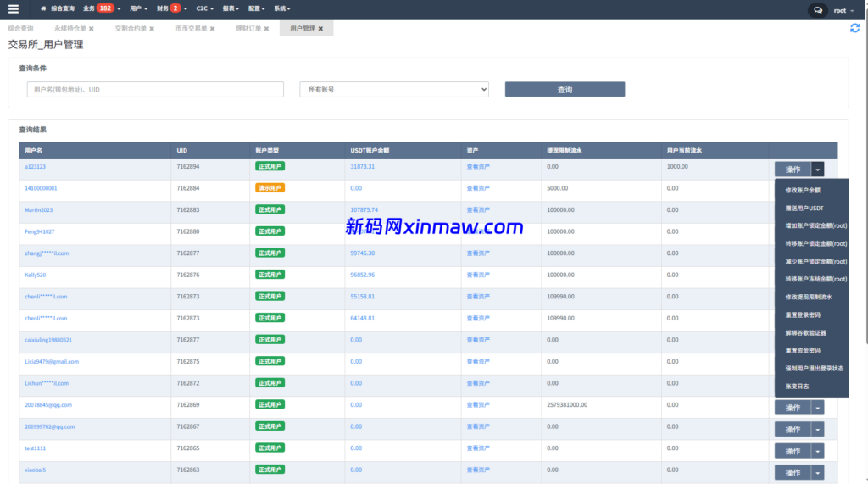Choose 赠送用户USDT from the action menu
Screen dimensions: 868x484
pyautogui.click(x=804, y=209)
